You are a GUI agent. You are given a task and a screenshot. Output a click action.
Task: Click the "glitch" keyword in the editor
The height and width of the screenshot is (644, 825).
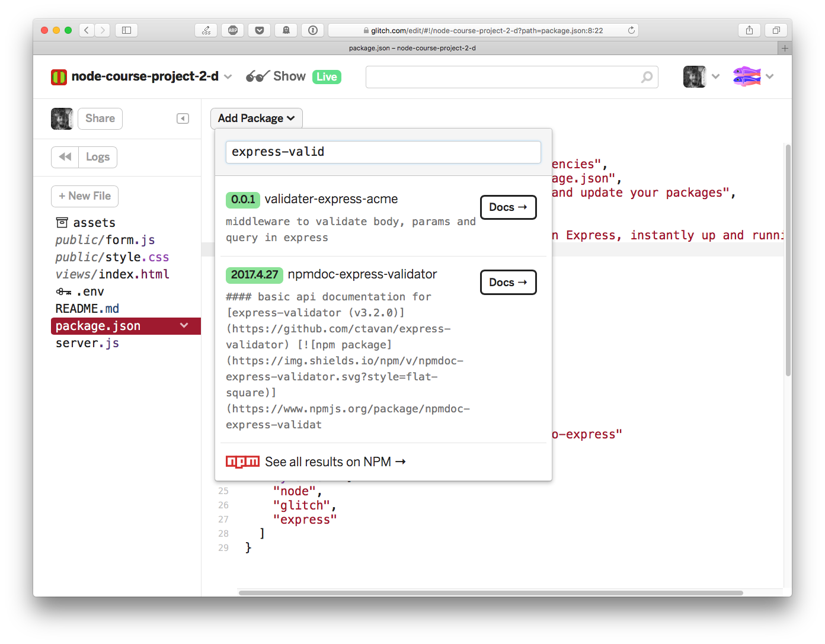coord(302,505)
